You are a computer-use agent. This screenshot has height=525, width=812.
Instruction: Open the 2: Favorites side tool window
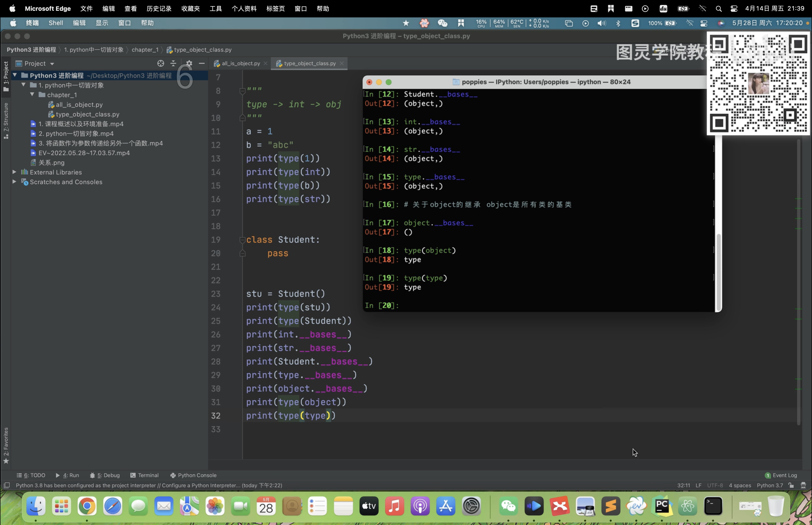6,445
